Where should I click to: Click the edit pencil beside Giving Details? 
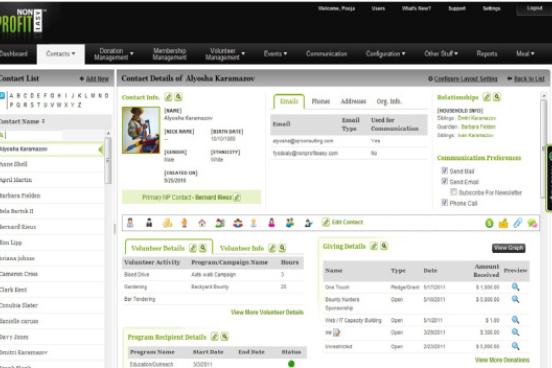374,246
